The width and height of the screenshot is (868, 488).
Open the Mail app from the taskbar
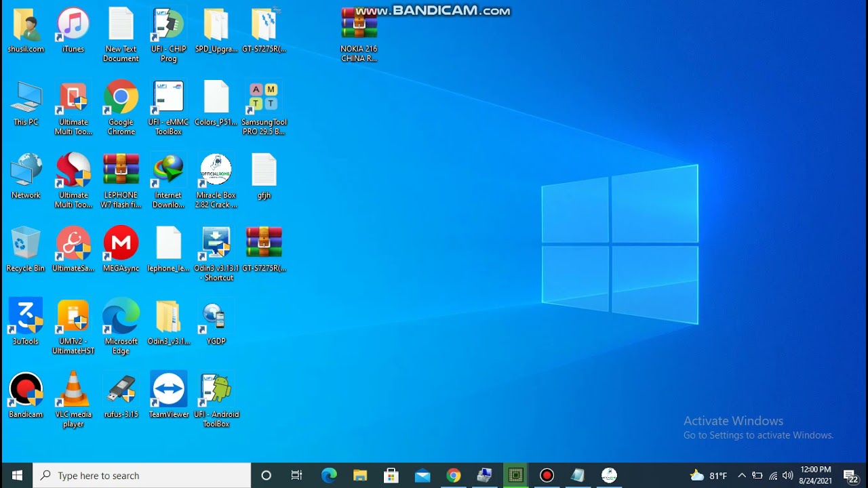[422, 475]
